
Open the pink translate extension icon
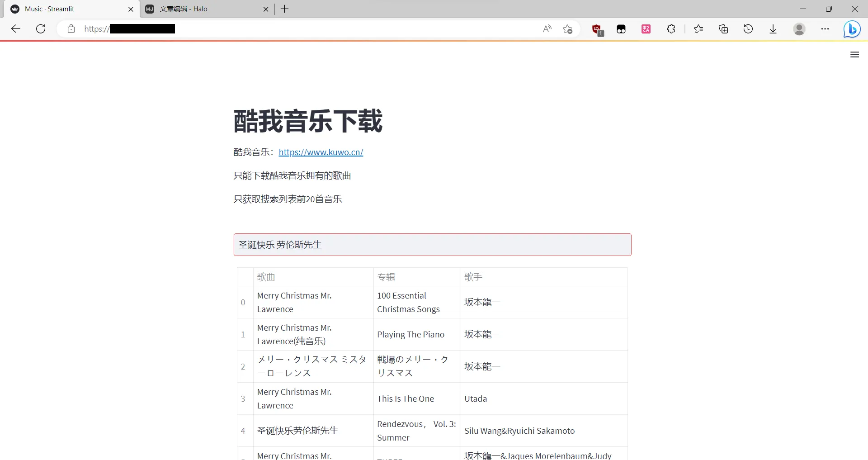pyautogui.click(x=646, y=29)
